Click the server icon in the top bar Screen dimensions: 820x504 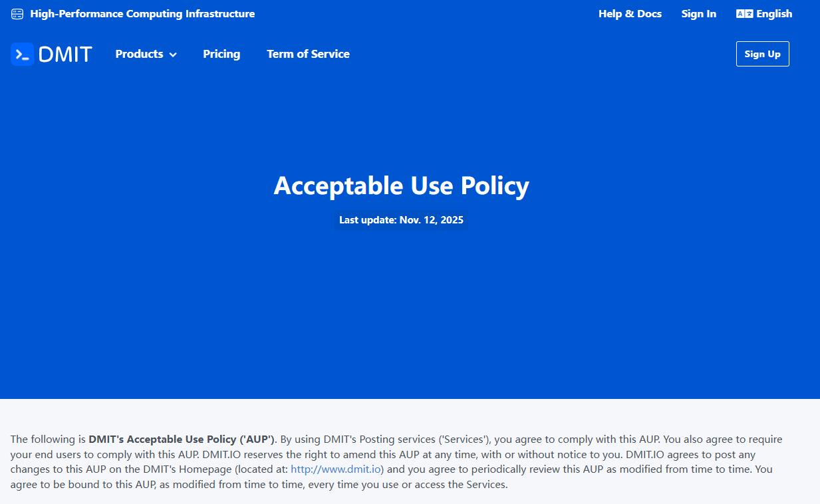point(17,14)
